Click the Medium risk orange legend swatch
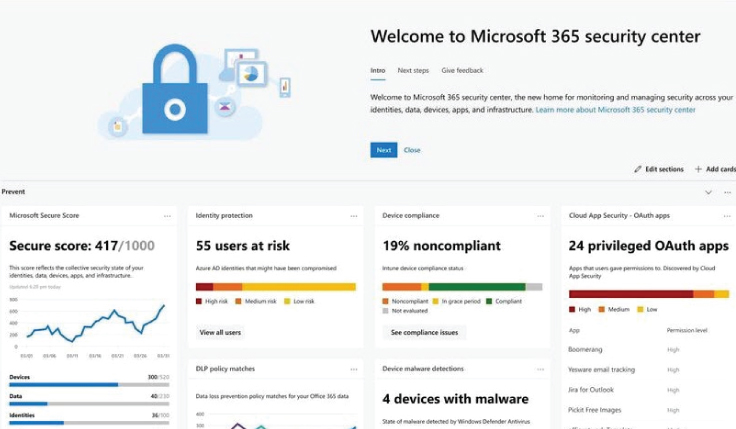 pos(238,301)
